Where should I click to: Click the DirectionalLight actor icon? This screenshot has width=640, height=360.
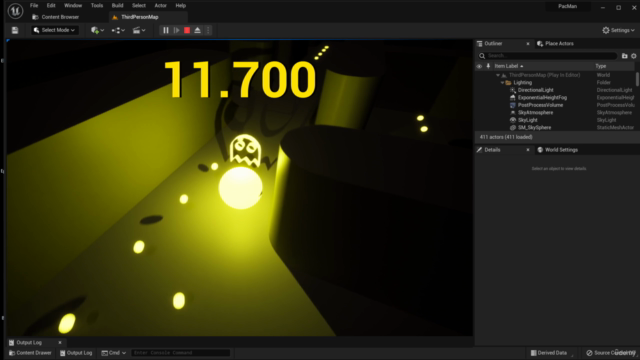pos(513,90)
